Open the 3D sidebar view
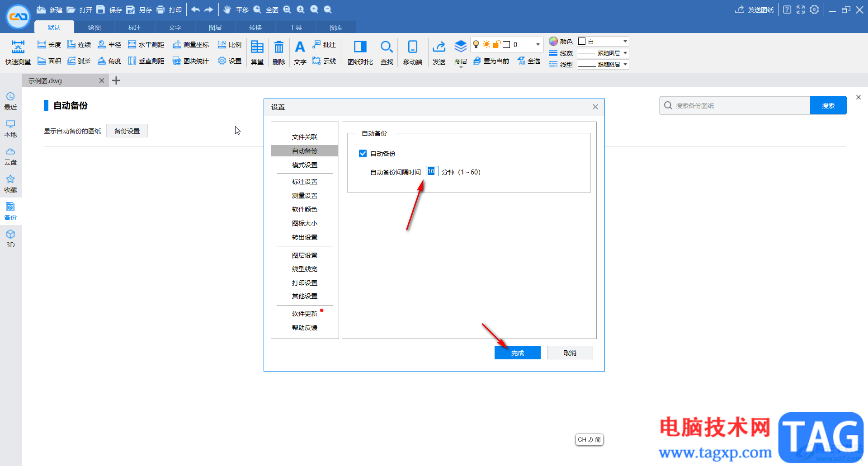The width and height of the screenshot is (868, 466). tap(10, 239)
